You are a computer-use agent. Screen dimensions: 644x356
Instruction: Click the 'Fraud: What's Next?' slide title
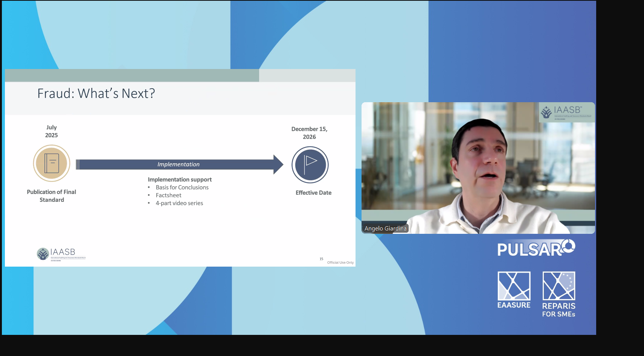(x=96, y=94)
